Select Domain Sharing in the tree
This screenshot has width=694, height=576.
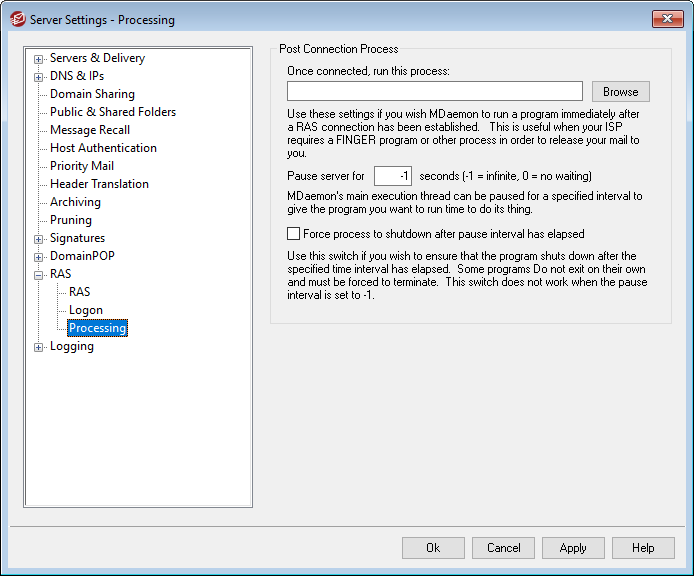(x=92, y=94)
